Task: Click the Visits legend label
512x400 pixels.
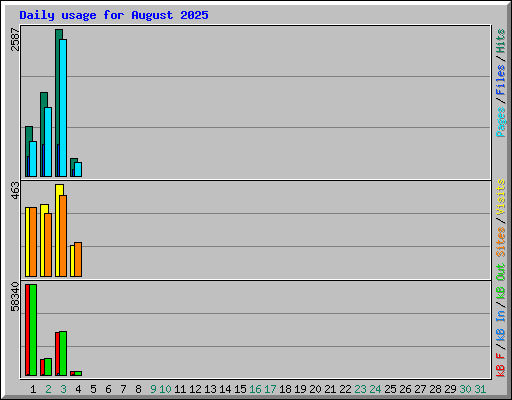Action: (500, 197)
